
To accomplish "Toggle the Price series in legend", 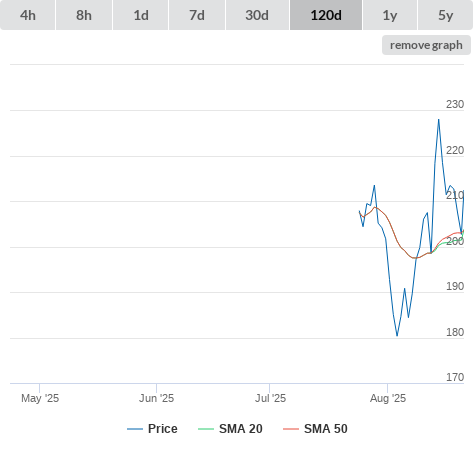I will click(163, 429).
